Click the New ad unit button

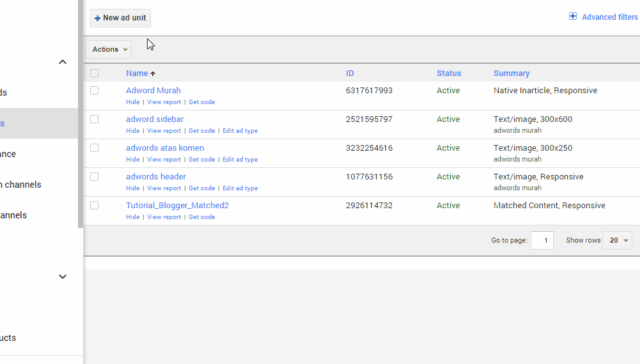tap(120, 18)
